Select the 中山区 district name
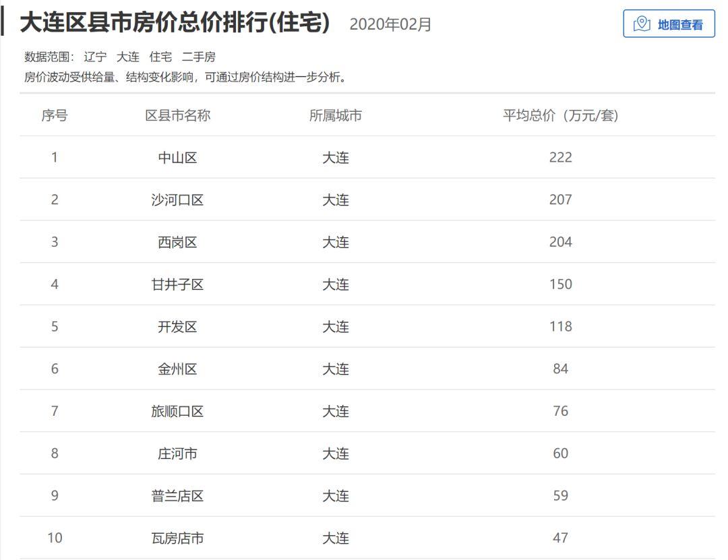Screen dimensions: 728x560 (x=177, y=158)
